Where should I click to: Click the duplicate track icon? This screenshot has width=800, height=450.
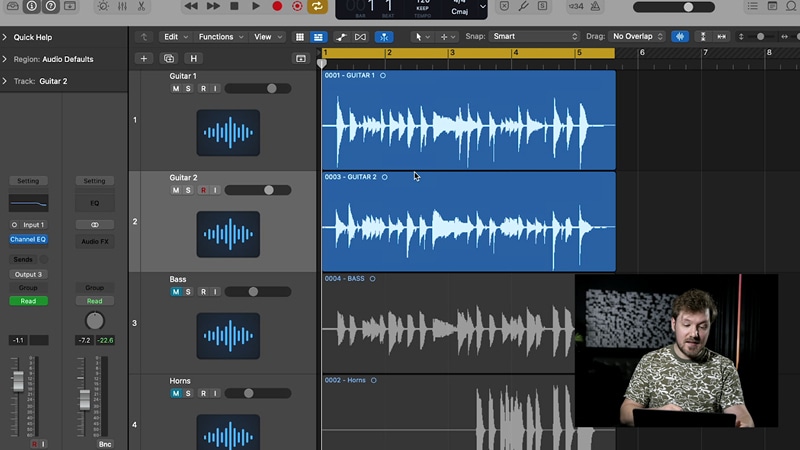coord(169,59)
